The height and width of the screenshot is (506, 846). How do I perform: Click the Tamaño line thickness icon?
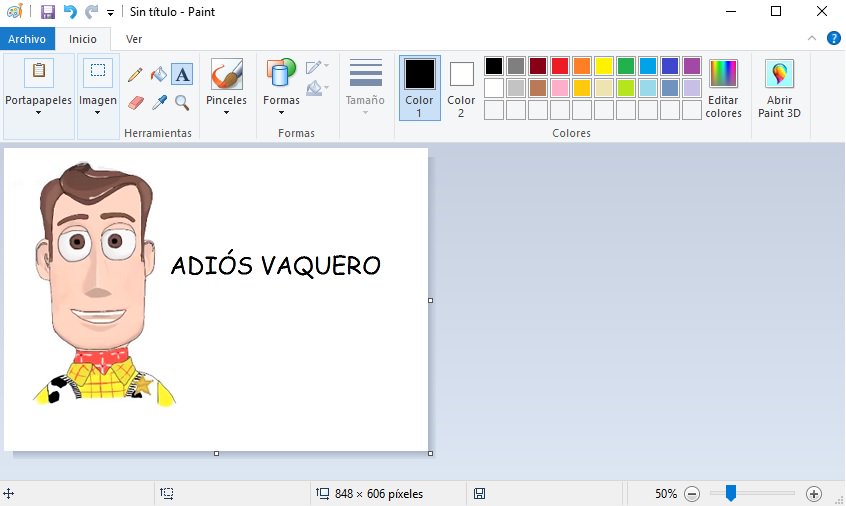point(366,73)
